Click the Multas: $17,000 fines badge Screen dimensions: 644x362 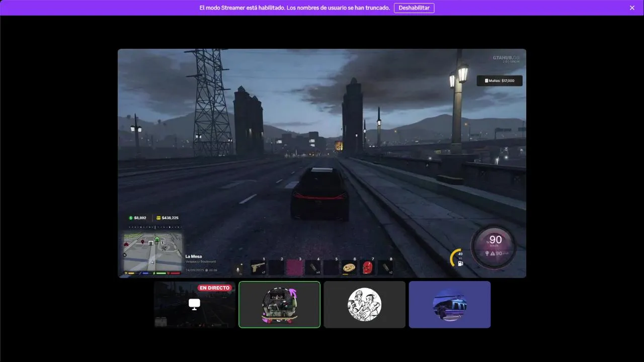click(x=500, y=80)
